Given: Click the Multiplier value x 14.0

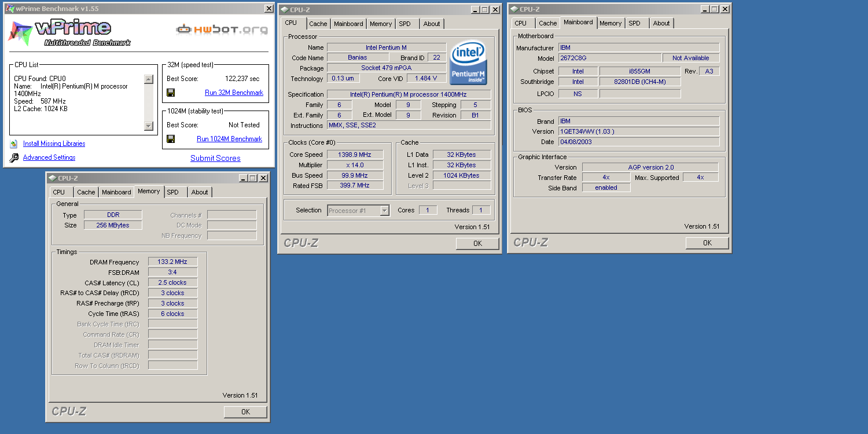Looking at the screenshot, I should pos(355,165).
